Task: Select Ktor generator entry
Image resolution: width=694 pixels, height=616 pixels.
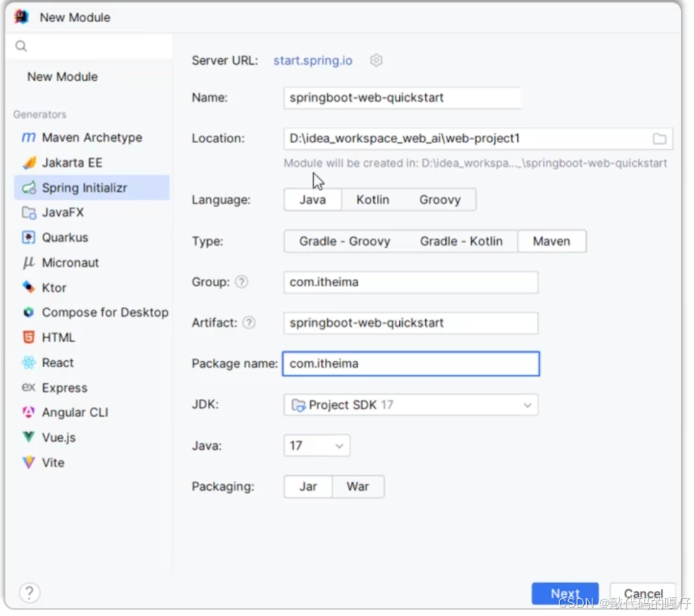Action: point(91,288)
